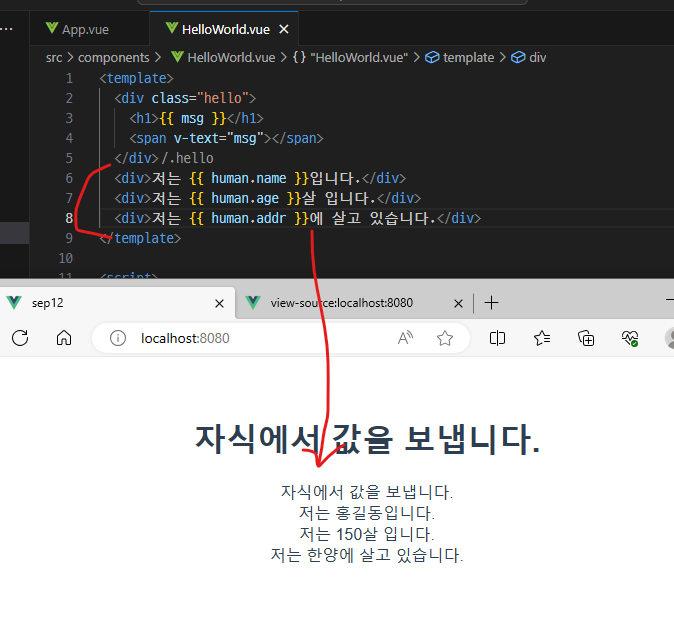Screen dimensions: 674x641
Task: Open the HelloWorld.vue file breadcrumb
Action: click(x=231, y=58)
